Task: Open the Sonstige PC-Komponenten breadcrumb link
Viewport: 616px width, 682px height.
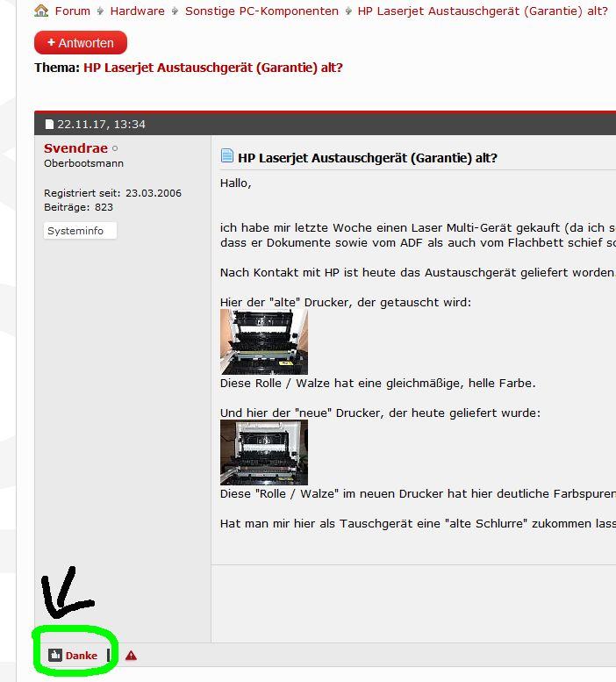Action: (x=261, y=11)
